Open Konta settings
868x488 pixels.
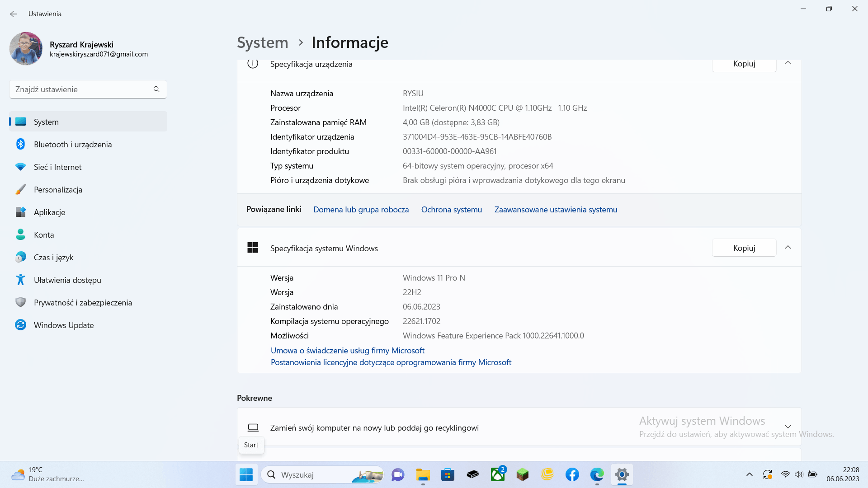pos(88,235)
